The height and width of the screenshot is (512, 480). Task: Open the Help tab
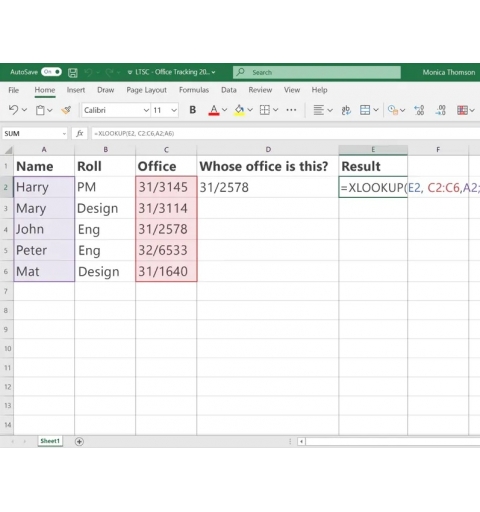coord(319,90)
